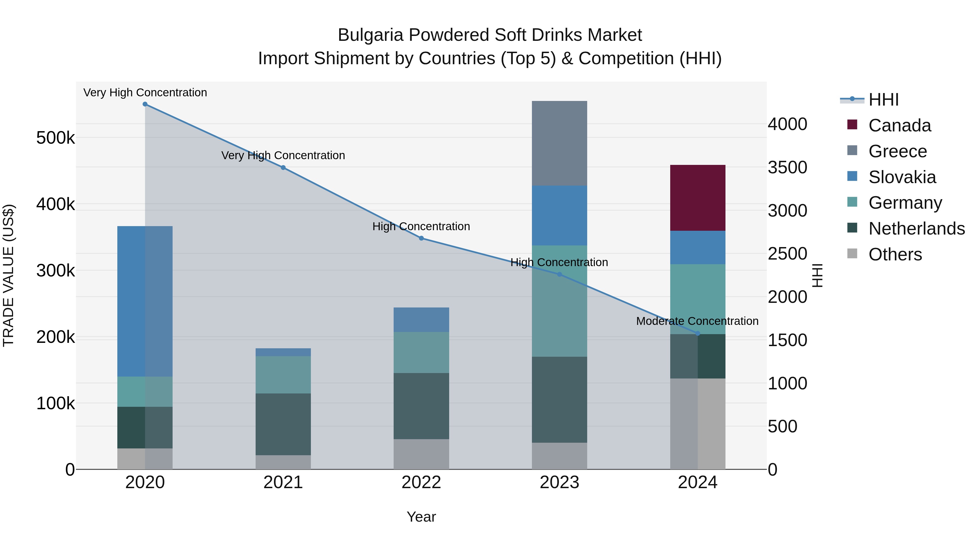Image resolution: width=980 pixels, height=551 pixels.
Task: Click the Slovakia blue legend swatch
Action: (x=853, y=176)
